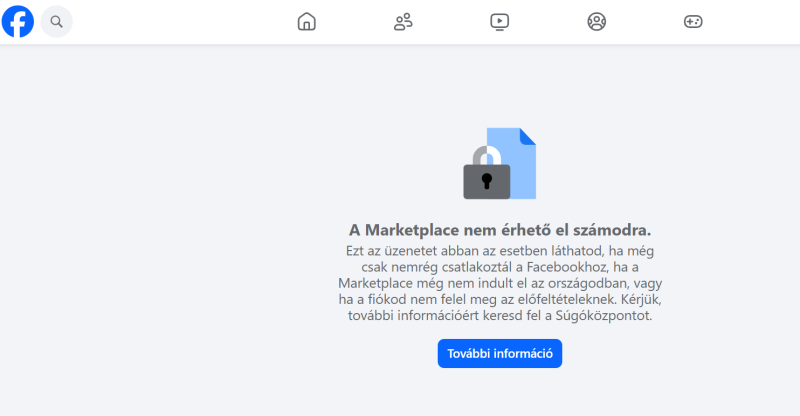The image size is (800, 416).
Task: Open the Watch video icon
Action: [x=499, y=21]
